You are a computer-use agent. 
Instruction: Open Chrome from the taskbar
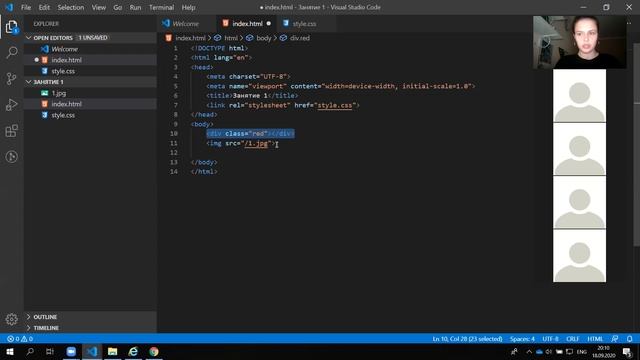click(x=154, y=351)
